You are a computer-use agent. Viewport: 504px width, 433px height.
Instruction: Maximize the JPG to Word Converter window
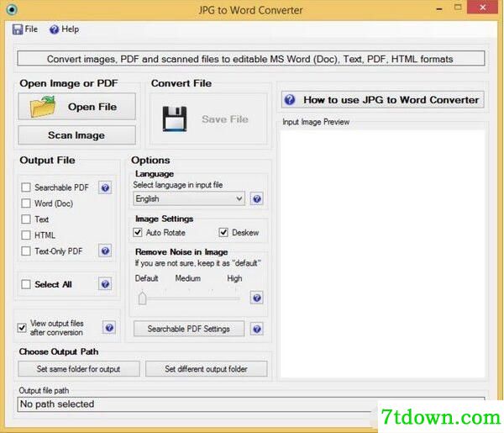(458, 8)
